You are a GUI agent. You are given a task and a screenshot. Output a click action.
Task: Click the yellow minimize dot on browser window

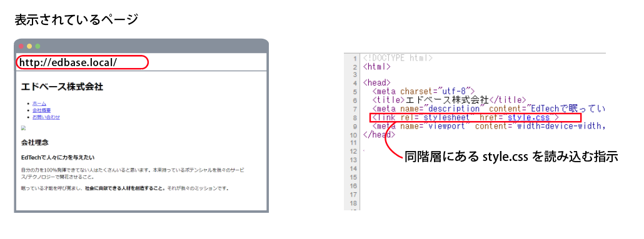(x=29, y=46)
